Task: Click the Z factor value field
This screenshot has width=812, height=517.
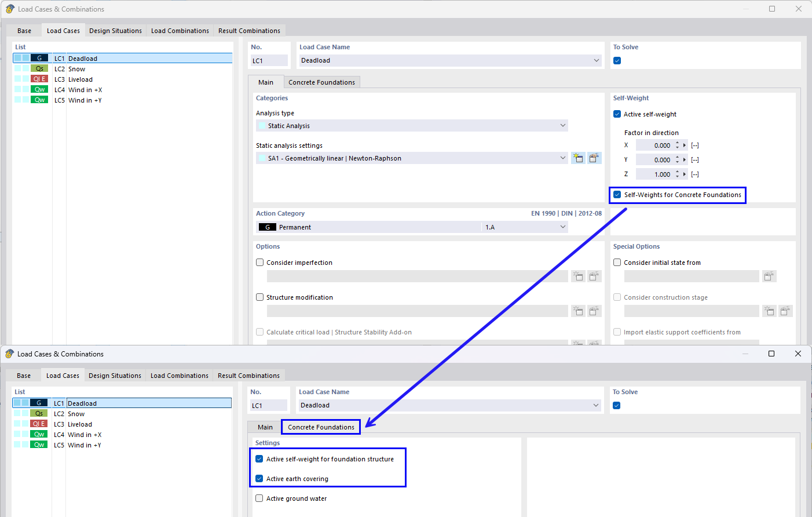Action: [x=655, y=174]
